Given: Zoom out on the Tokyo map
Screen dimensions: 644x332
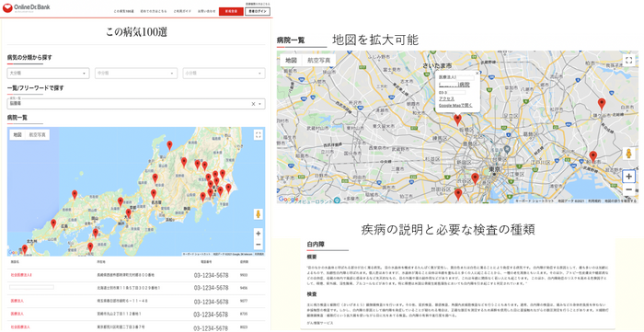Looking at the screenshot, I should 628,190.
